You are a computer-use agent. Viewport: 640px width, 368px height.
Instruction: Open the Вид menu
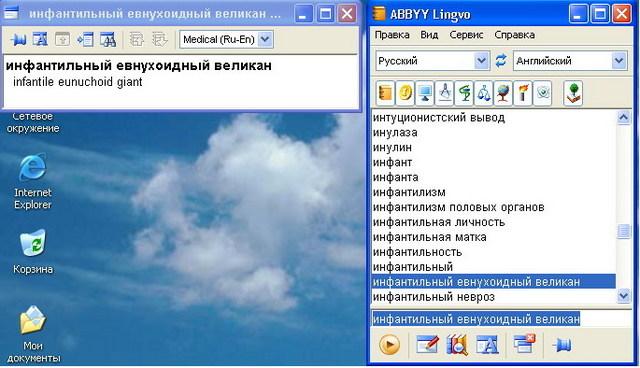point(429,35)
